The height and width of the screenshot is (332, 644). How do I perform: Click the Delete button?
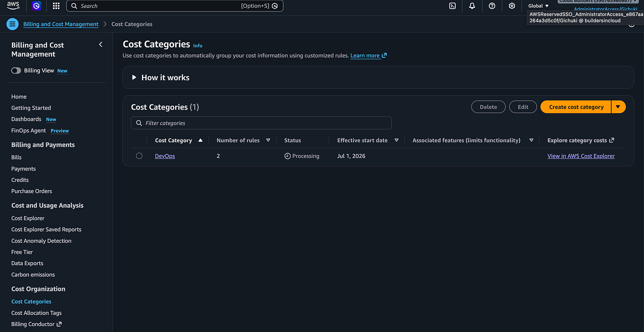coord(488,107)
